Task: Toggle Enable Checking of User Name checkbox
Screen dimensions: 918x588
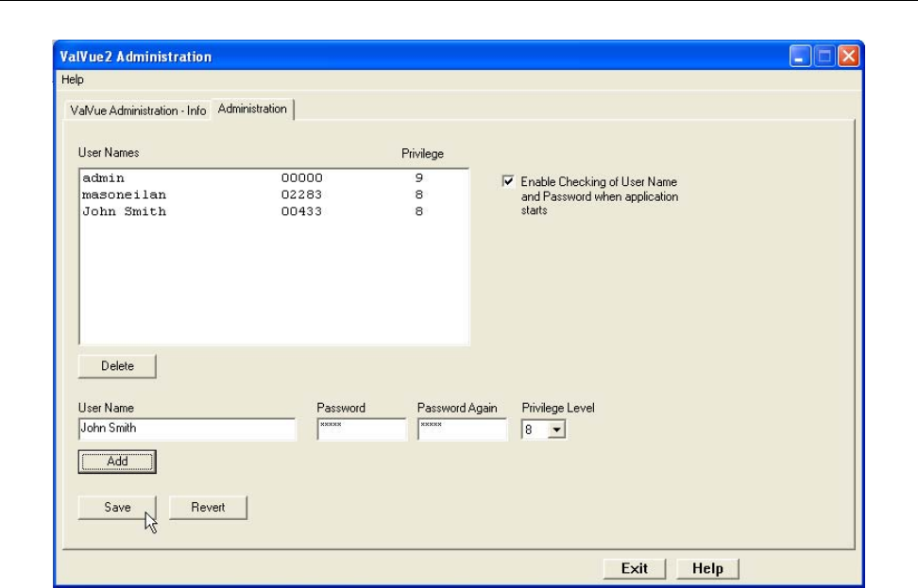Action: (x=508, y=181)
